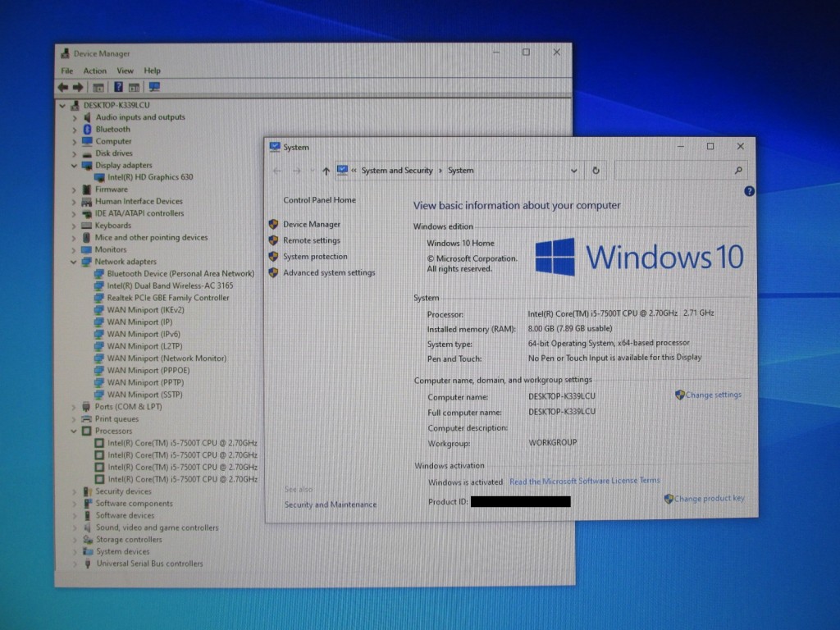Image resolution: width=840 pixels, height=630 pixels.
Task: Click the System breadcrumb in the address bar
Action: [461, 171]
